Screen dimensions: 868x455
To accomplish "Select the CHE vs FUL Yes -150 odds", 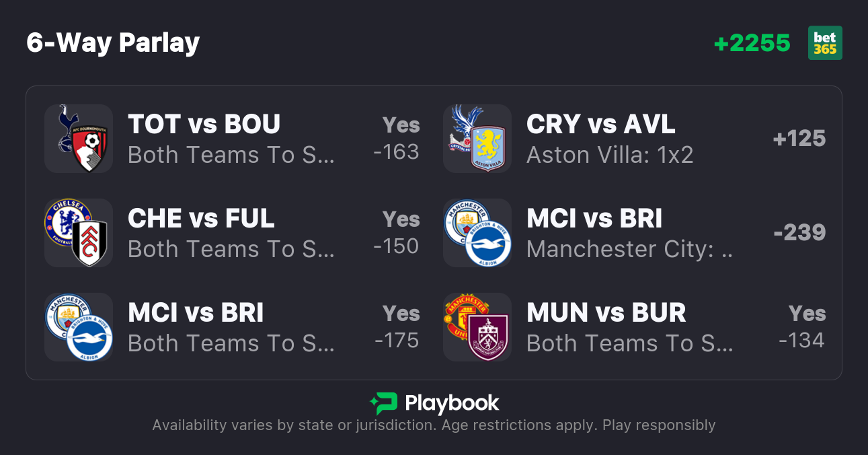I will pyautogui.click(x=397, y=233).
